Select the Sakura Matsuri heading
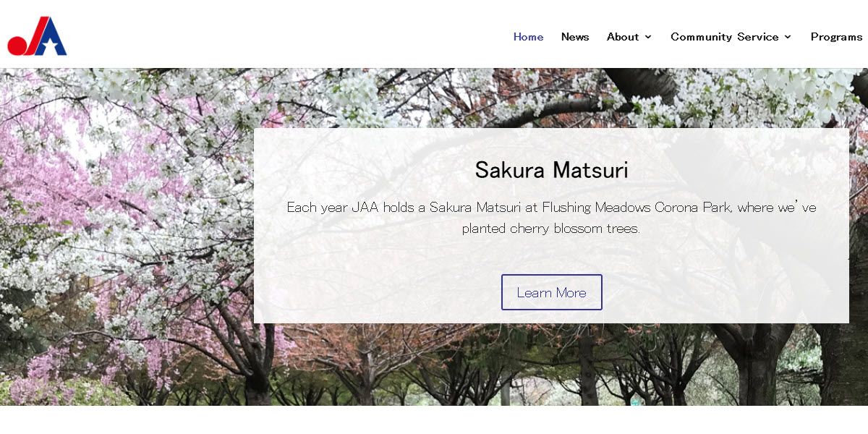The image size is (868, 434). (x=552, y=170)
